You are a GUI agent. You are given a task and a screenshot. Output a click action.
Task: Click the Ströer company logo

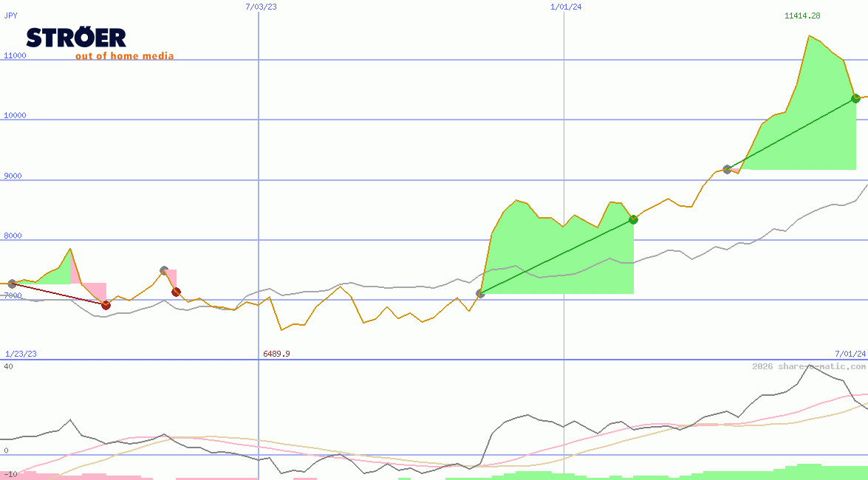pos(76,38)
